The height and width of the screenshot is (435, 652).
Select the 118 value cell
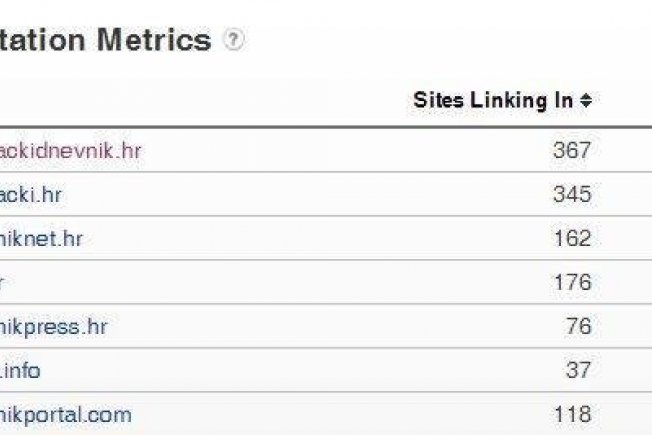click(x=573, y=414)
